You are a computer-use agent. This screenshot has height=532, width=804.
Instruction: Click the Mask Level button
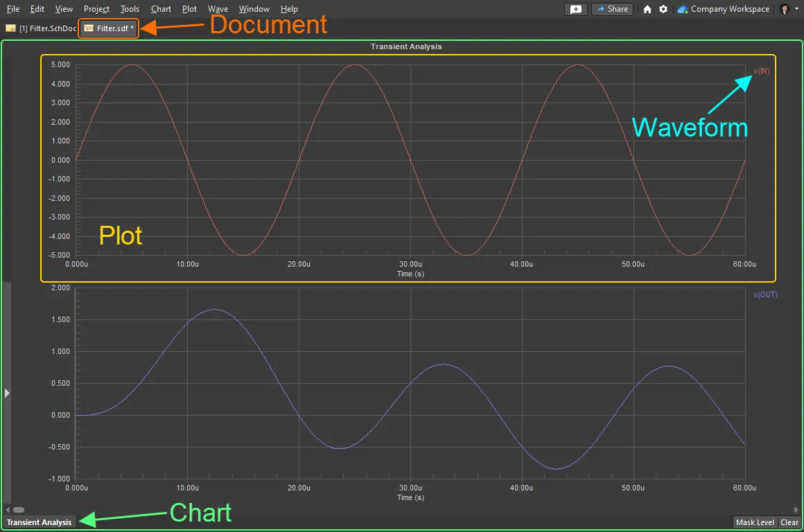[755, 522]
